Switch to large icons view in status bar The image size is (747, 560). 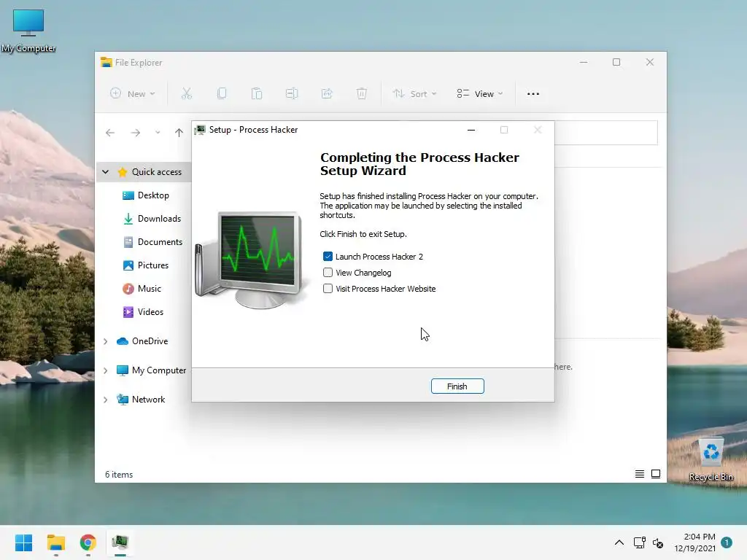656,474
